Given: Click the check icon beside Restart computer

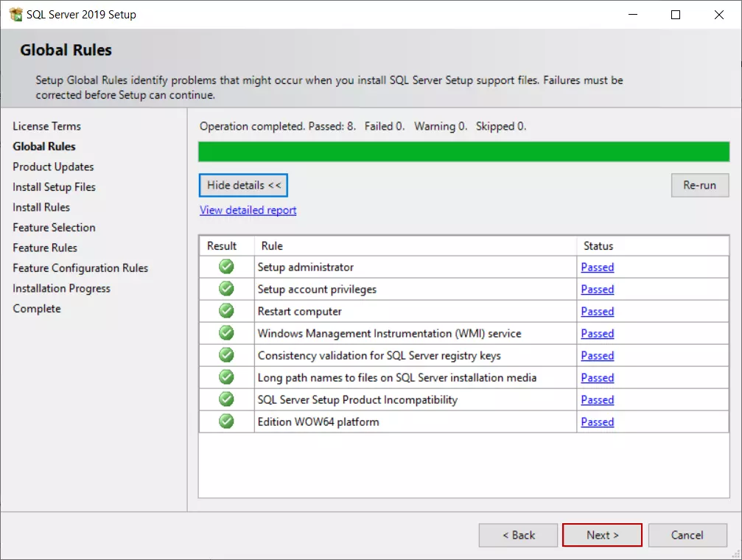Looking at the screenshot, I should (x=226, y=311).
